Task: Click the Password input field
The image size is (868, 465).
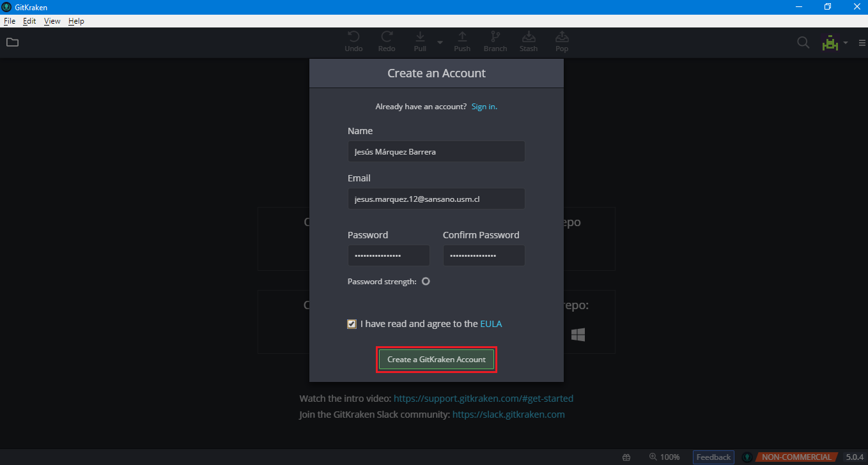Action: (x=389, y=255)
